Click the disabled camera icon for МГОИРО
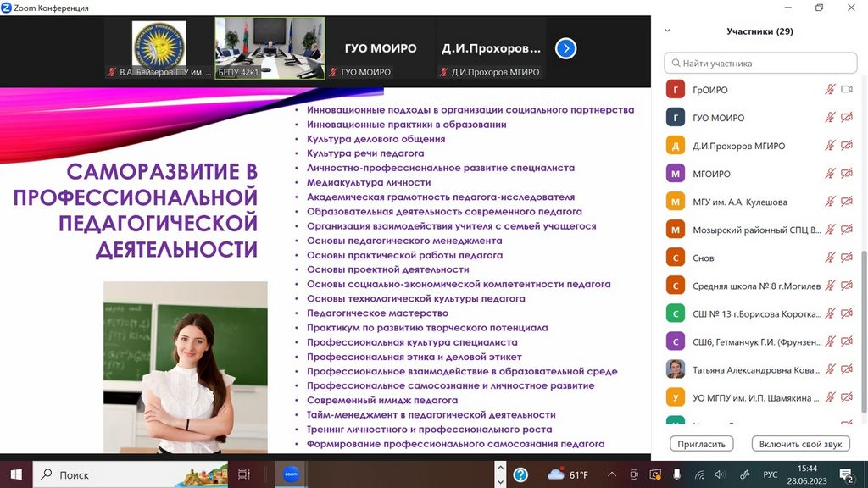 click(846, 174)
